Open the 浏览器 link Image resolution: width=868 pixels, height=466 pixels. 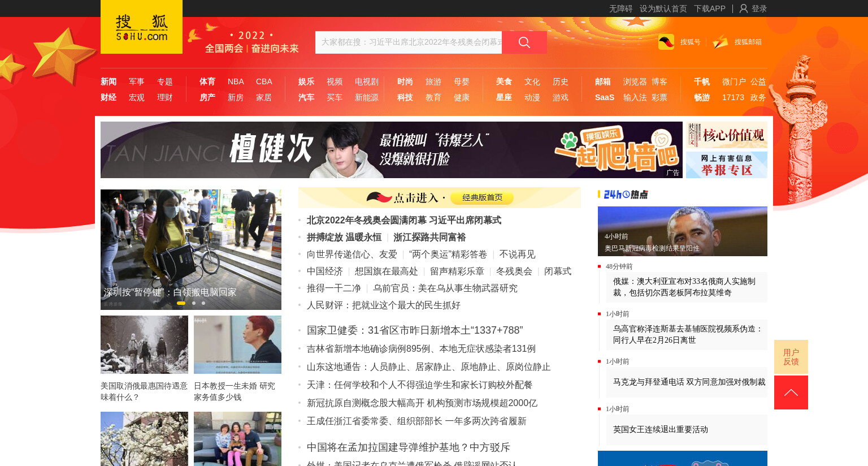click(635, 81)
